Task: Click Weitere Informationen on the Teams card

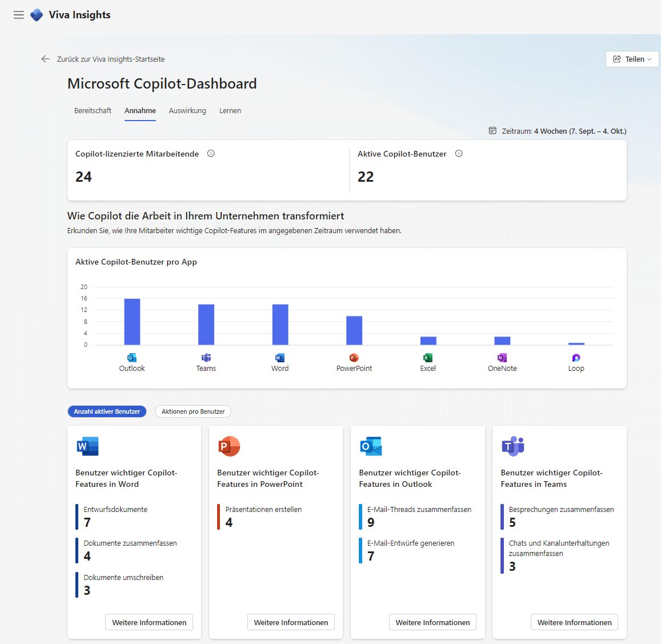Action: 575,622
